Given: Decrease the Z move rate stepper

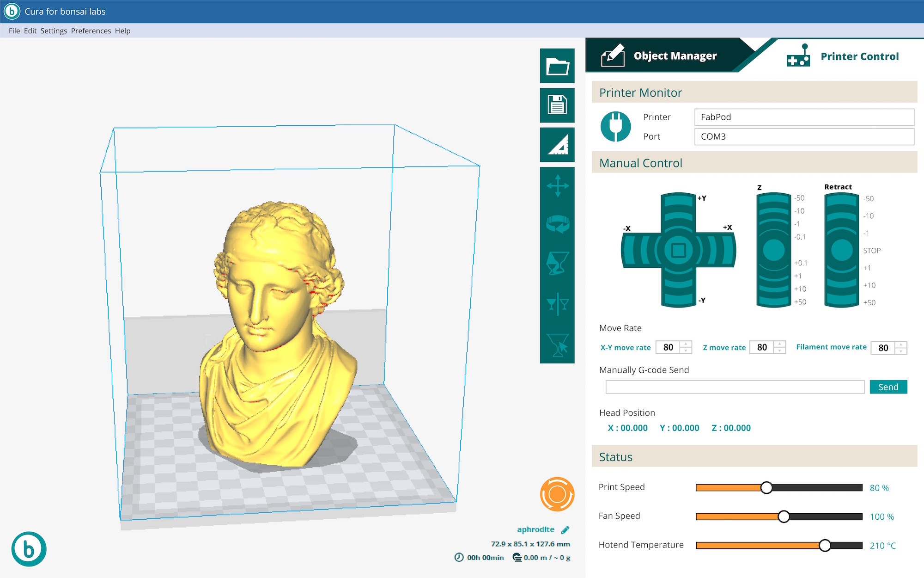Looking at the screenshot, I should 780,350.
